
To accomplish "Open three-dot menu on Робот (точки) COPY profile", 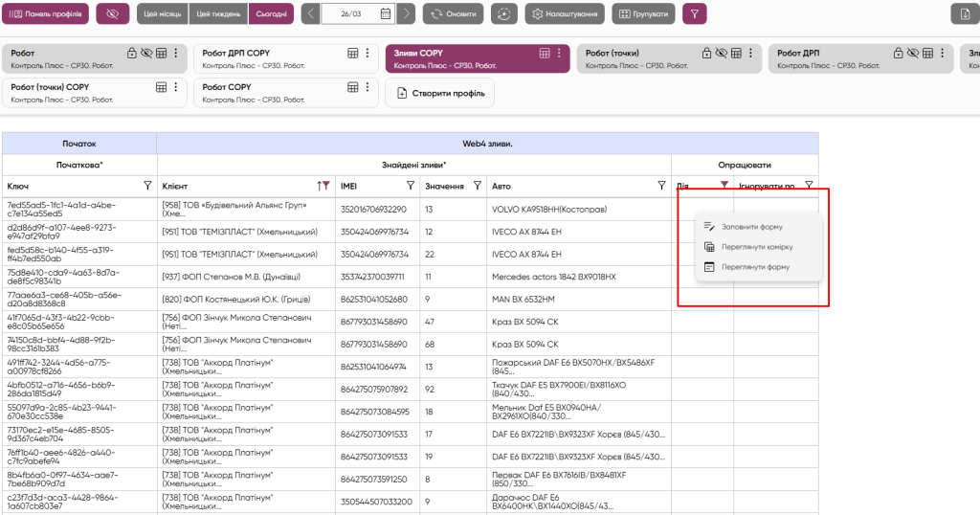I will pos(176,87).
